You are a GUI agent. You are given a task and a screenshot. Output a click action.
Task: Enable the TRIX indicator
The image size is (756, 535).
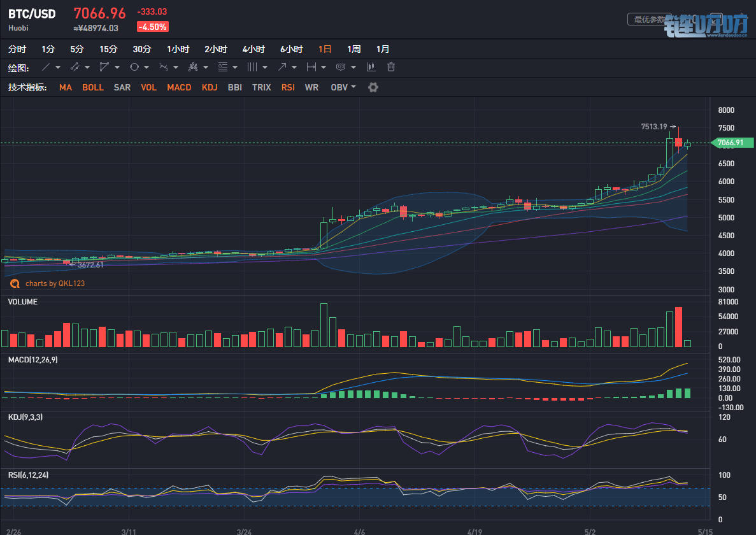pyautogui.click(x=261, y=87)
